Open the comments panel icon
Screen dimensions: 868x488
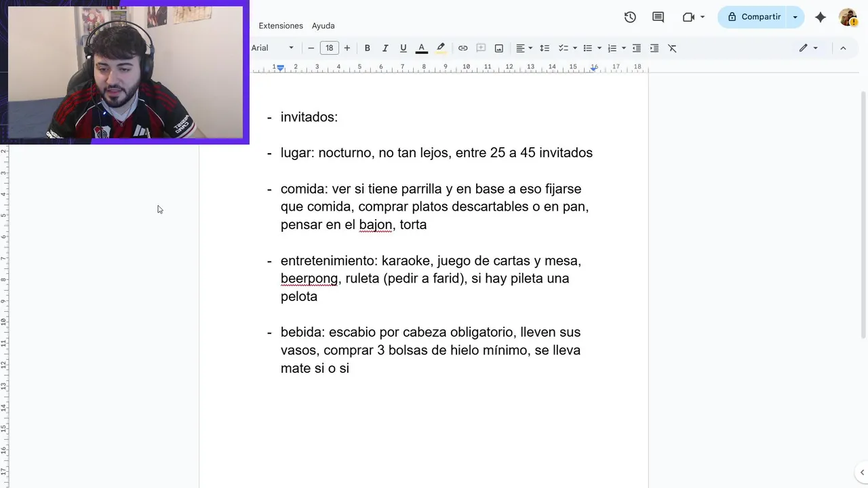[x=658, y=17]
